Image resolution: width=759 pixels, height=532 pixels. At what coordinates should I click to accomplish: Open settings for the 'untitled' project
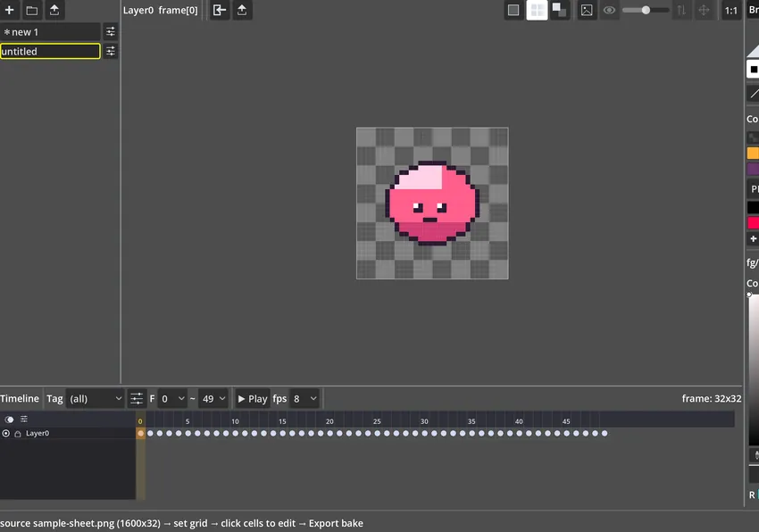click(111, 51)
